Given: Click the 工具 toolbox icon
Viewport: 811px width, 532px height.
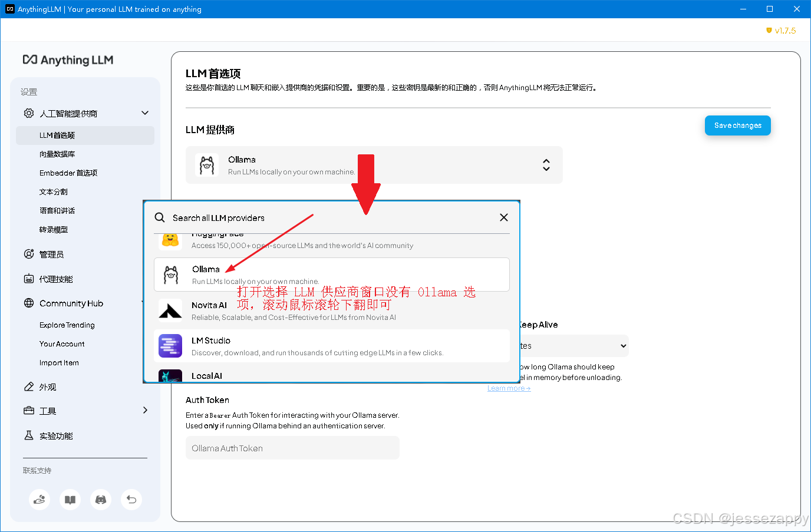Looking at the screenshot, I should pyautogui.click(x=29, y=411).
